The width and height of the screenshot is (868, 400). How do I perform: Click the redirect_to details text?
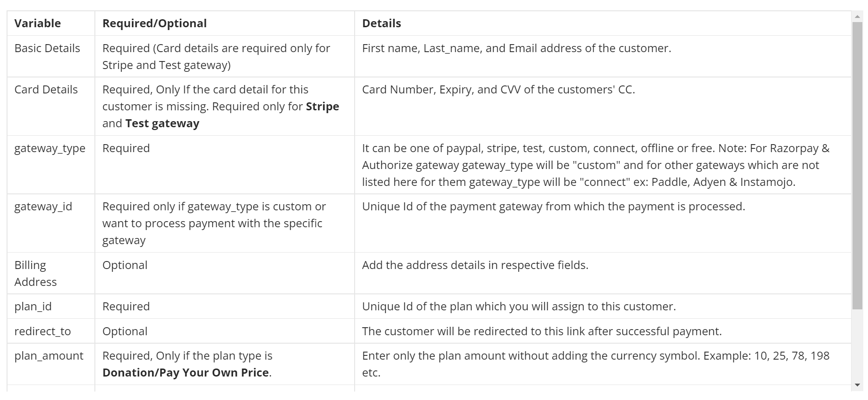[x=542, y=331]
